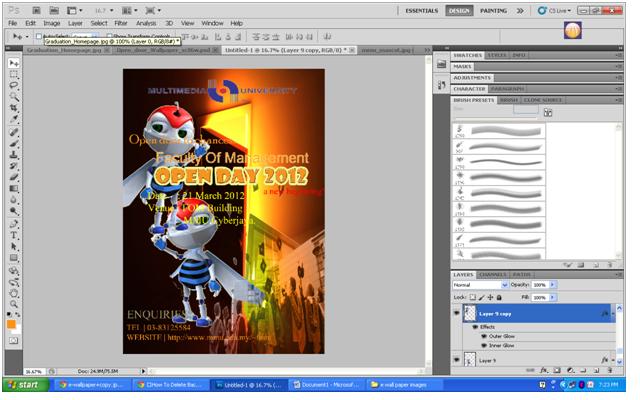Select the History Brush tool

[14, 166]
